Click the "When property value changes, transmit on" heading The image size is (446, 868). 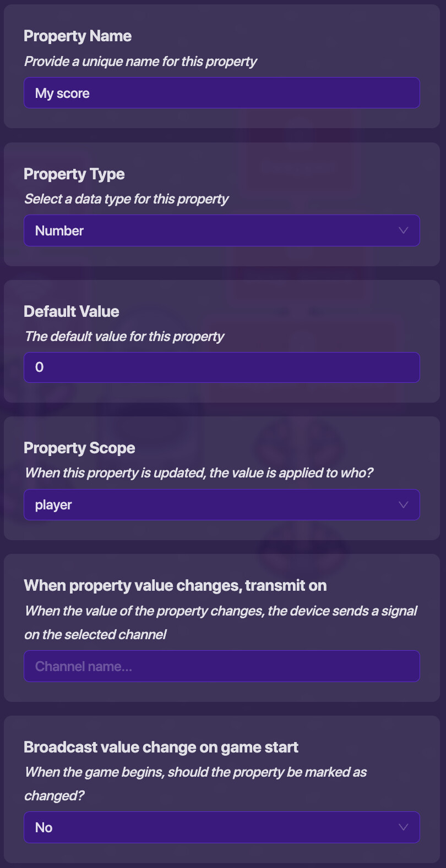click(x=175, y=586)
